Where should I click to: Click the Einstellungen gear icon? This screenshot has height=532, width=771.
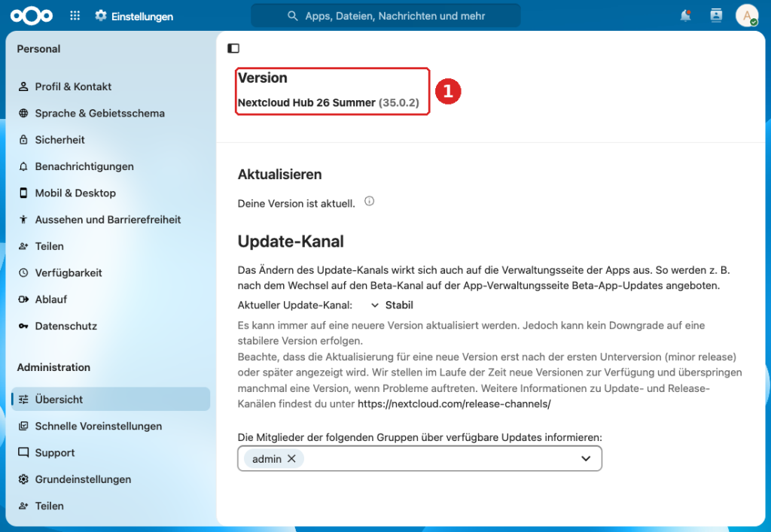tap(101, 16)
